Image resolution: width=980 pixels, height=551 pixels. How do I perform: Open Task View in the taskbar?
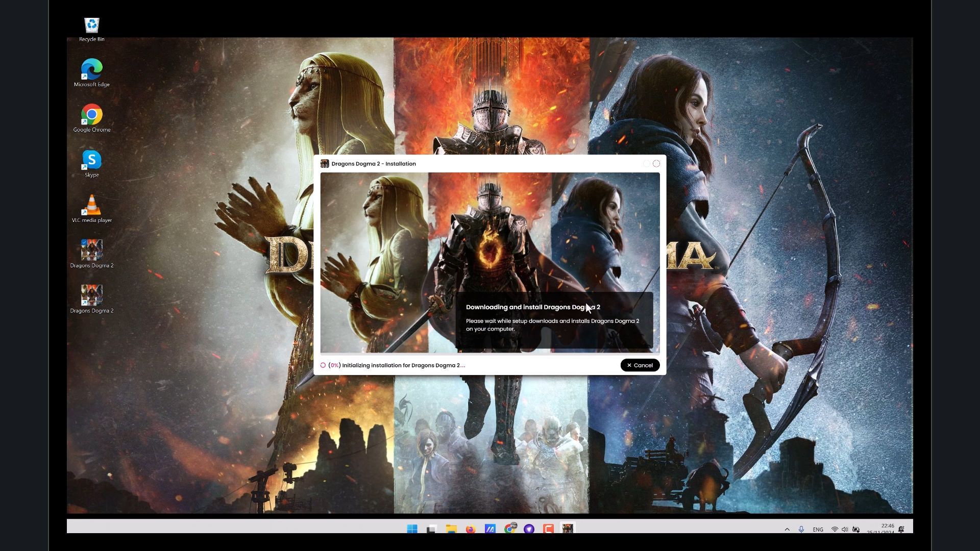pyautogui.click(x=431, y=529)
